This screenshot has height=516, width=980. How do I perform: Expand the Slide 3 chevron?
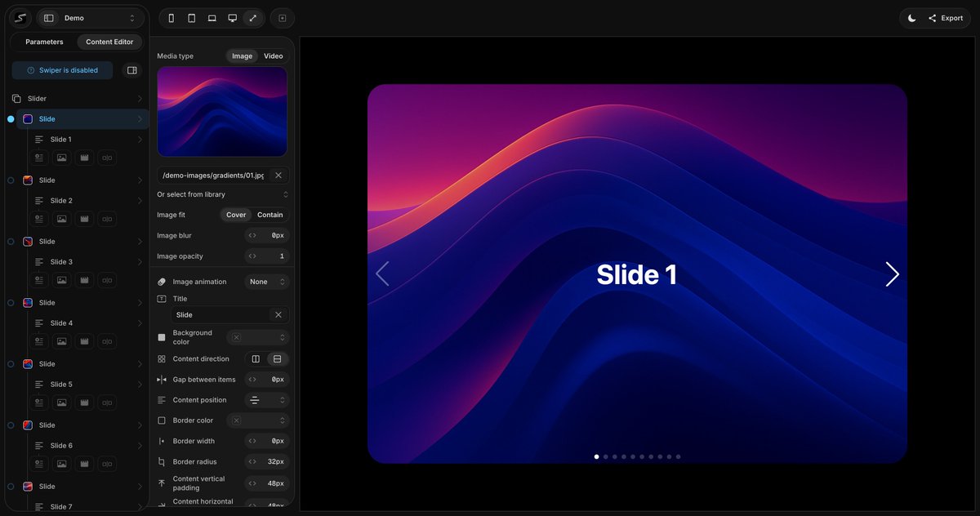click(x=140, y=262)
